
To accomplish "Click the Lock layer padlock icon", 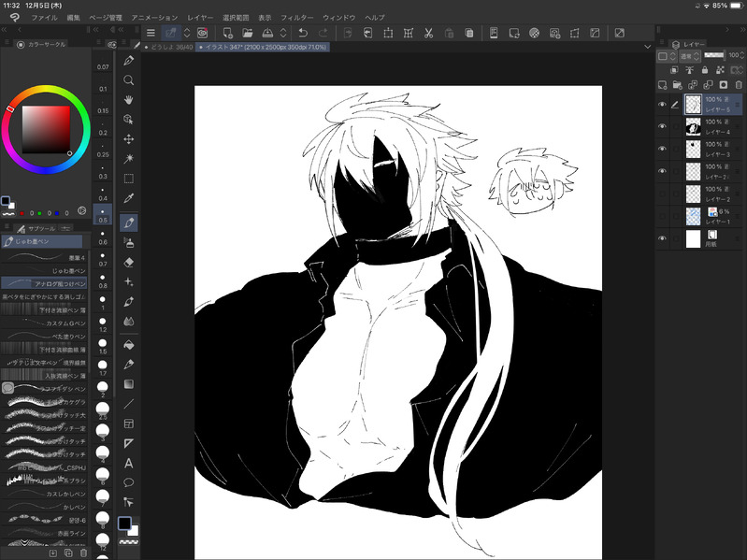I will point(705,70).
